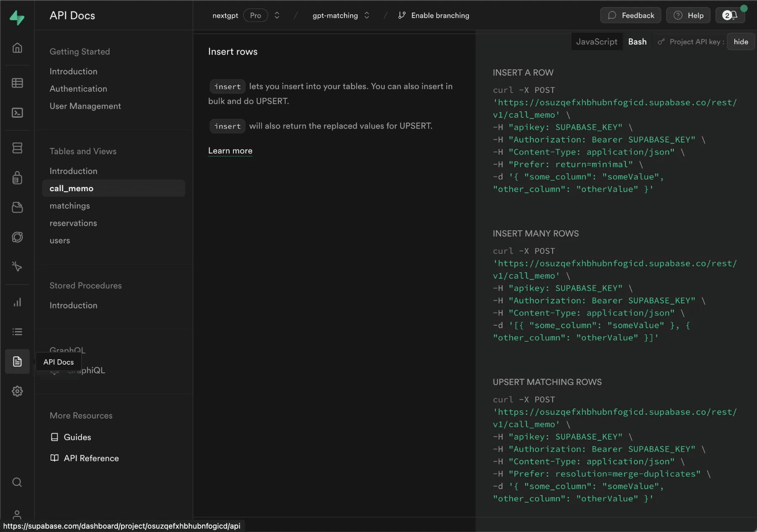Follow the Learn more link
The width and height of the screenshot is (757, 532).
[230, 151]
